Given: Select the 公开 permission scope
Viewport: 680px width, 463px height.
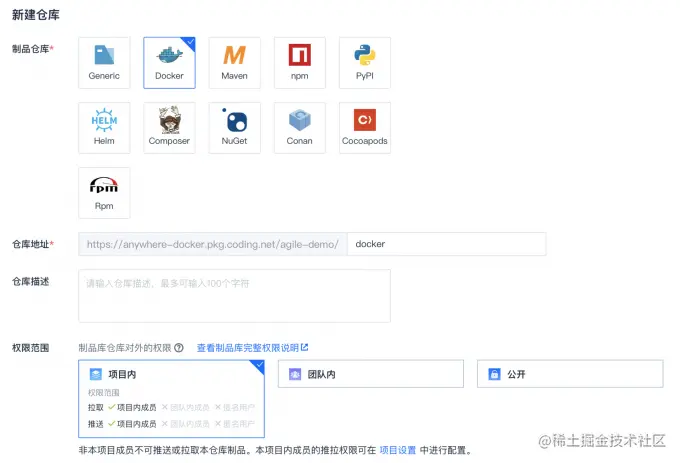Looking at the screenshot, I should click(x=570, y=374).
